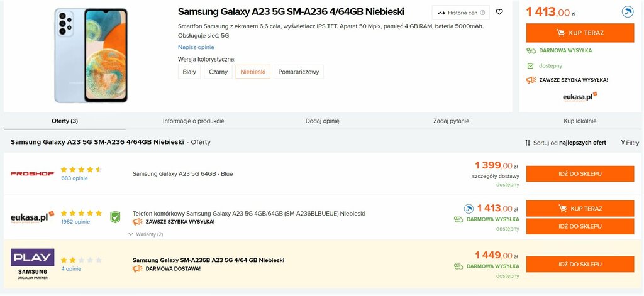644x296 pixels.
Task: Open the Filtry funnel filter
Action: (630, 143)
